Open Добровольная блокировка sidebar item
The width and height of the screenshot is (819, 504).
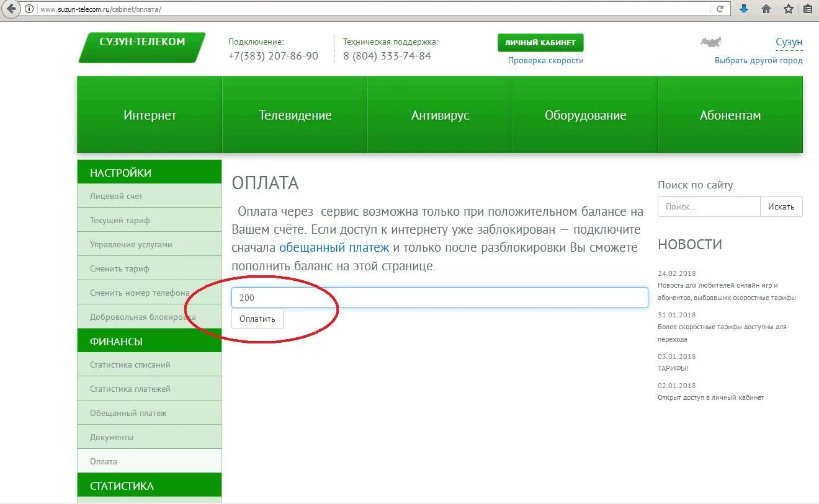click(150, 317)
